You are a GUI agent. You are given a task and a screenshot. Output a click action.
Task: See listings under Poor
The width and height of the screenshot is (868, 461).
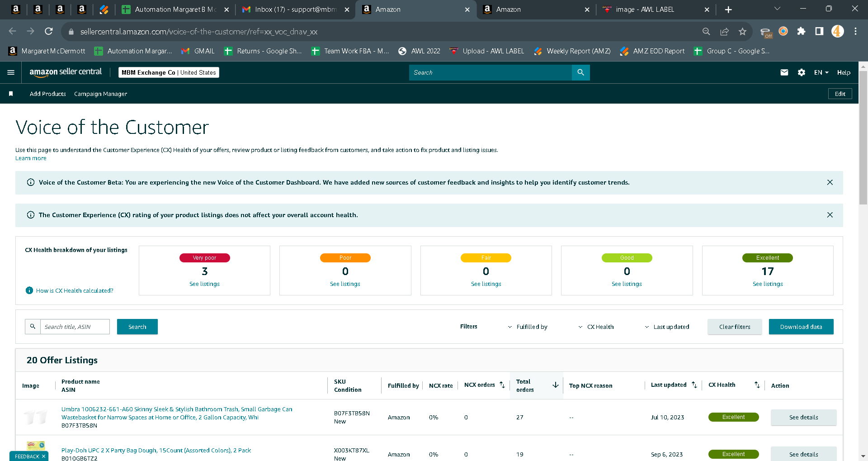click(345, 284)
